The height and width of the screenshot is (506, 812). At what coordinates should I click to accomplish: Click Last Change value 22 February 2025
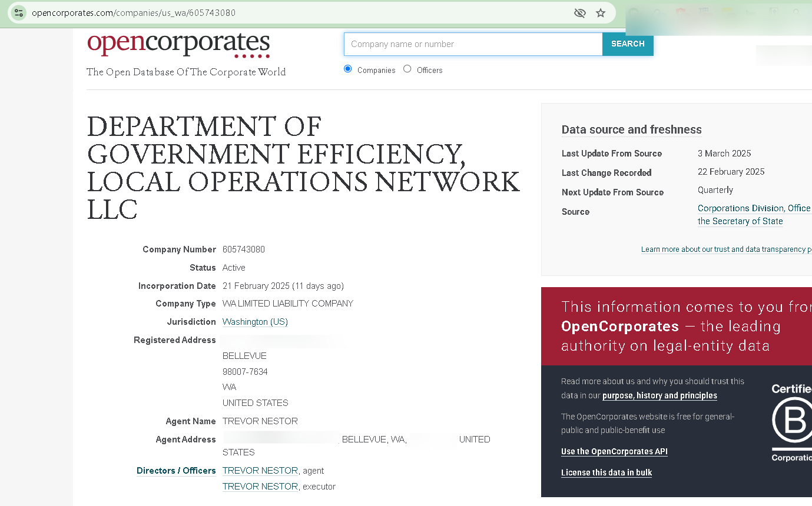(x=731, y=172)
